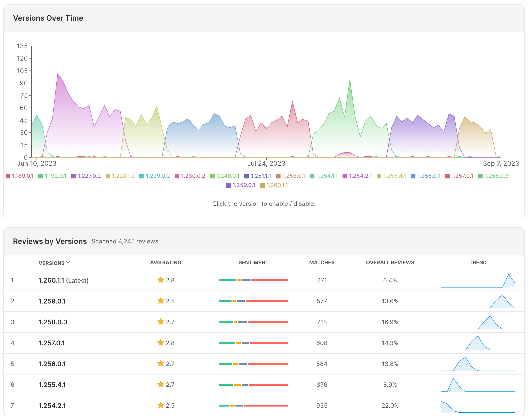Disable legend version 1.255.4.1
The image size is (529, 420).
(391, 176)
